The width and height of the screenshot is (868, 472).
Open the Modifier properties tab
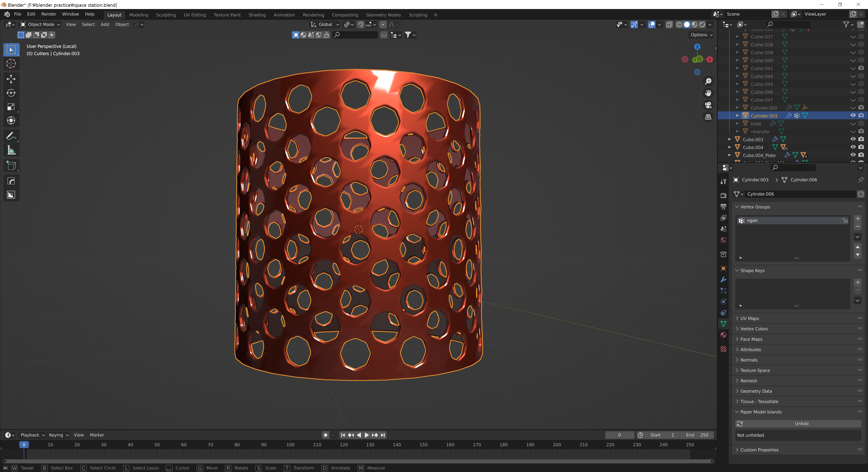tap(723, 279)
